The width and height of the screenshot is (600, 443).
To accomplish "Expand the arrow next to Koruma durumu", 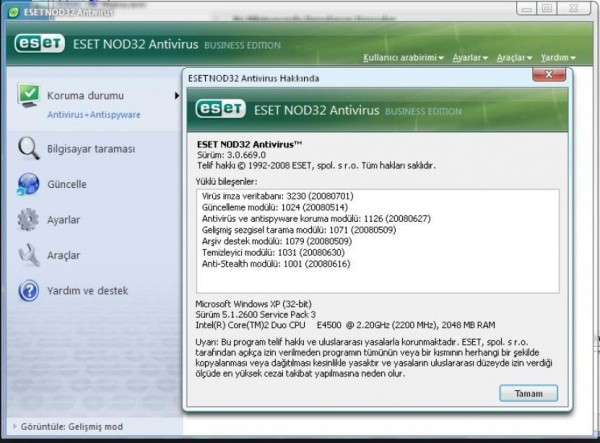I will coord(176,96).
